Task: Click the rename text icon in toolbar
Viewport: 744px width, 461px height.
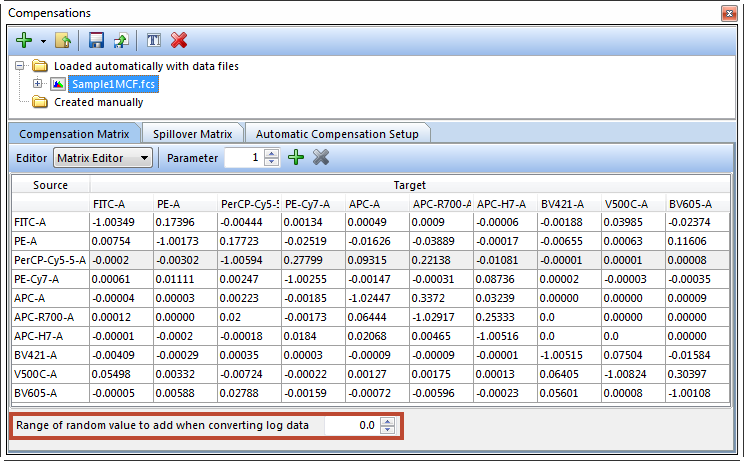Action: 154,40
